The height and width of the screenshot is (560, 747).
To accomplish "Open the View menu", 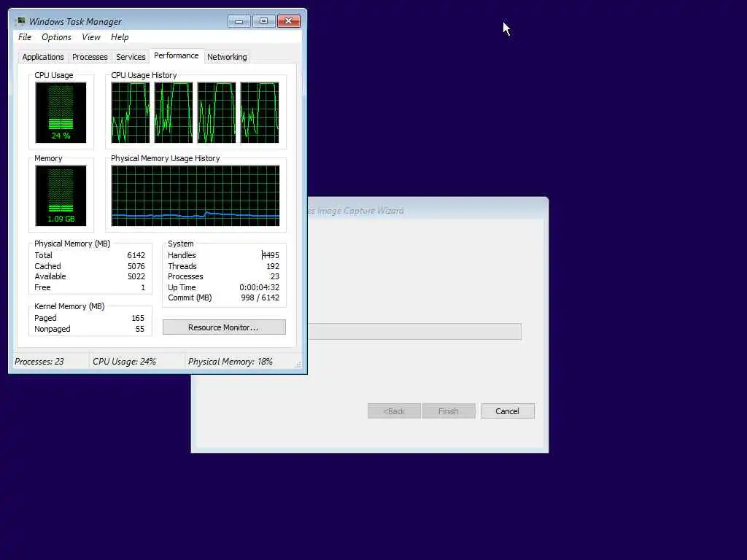I will pos(91,37).
